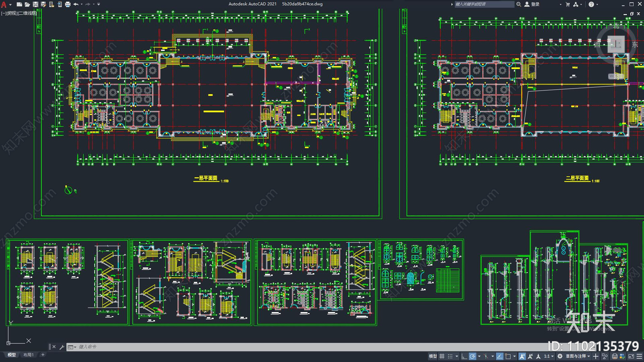
Task: Click the workspace switching gear icon
Action: pos(560,356)
